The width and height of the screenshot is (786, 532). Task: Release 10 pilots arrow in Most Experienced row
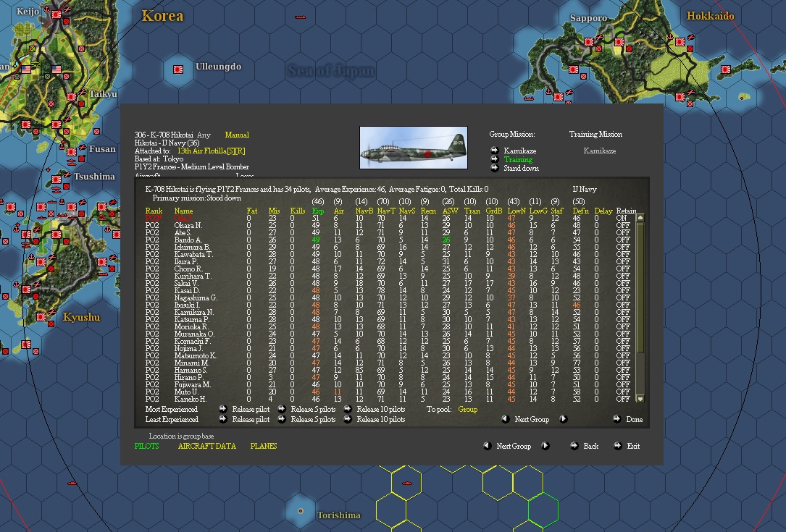pyautogui.click(x=348, y=409)
